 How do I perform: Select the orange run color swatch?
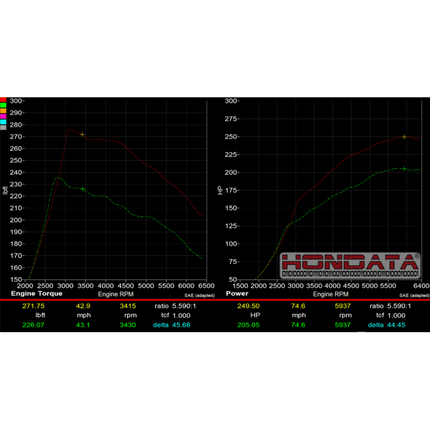pos(3,111)
